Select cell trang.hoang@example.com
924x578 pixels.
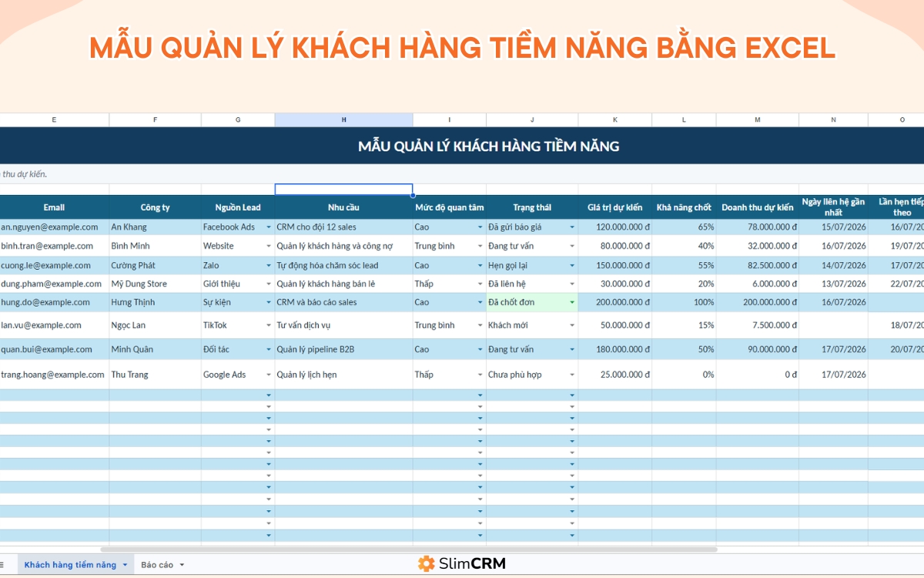54,375
